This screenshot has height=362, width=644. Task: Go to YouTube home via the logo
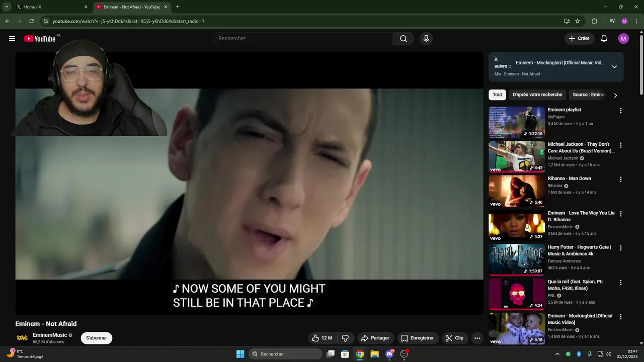[x=40, y=39]
